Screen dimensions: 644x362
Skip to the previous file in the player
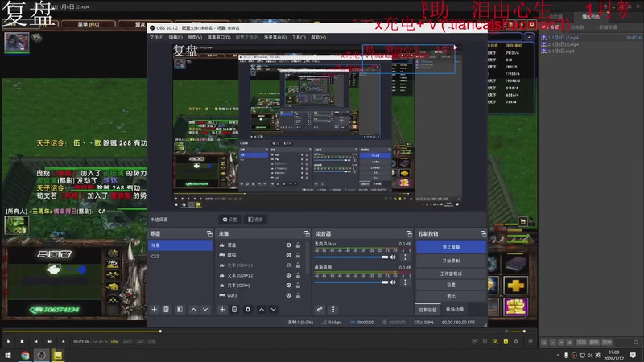click(x=35, y=341)
